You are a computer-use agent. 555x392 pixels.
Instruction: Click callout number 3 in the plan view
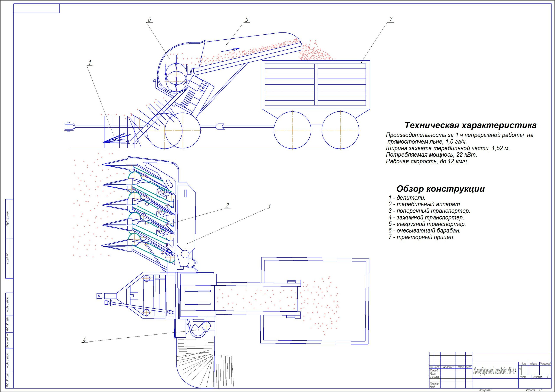tap(269, 206)
